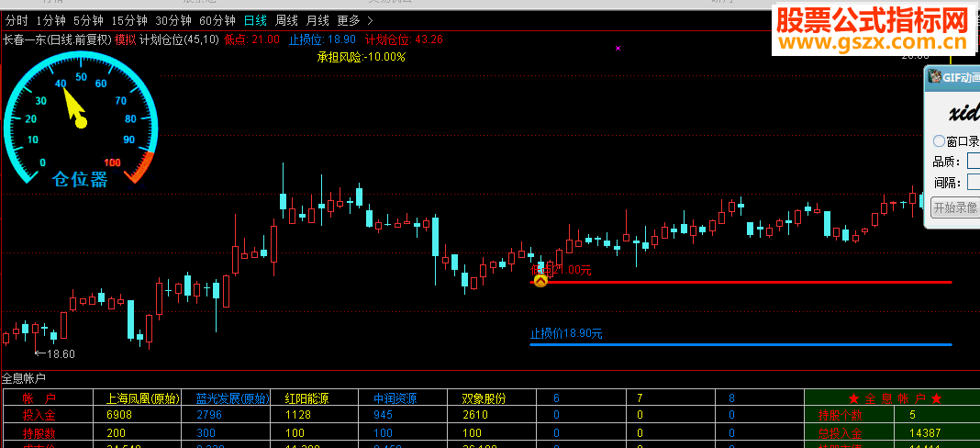
Task: Click the 持股数 row header
Action: point(40,432)
